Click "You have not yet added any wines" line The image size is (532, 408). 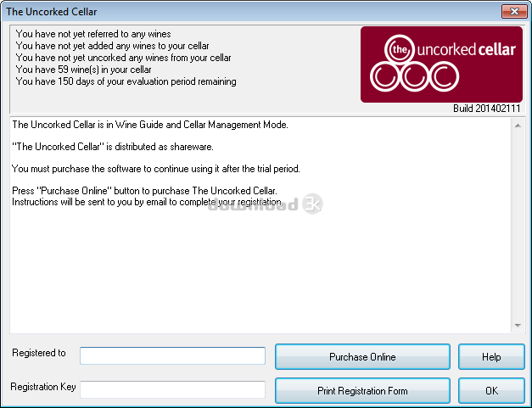tap(112, 46)
